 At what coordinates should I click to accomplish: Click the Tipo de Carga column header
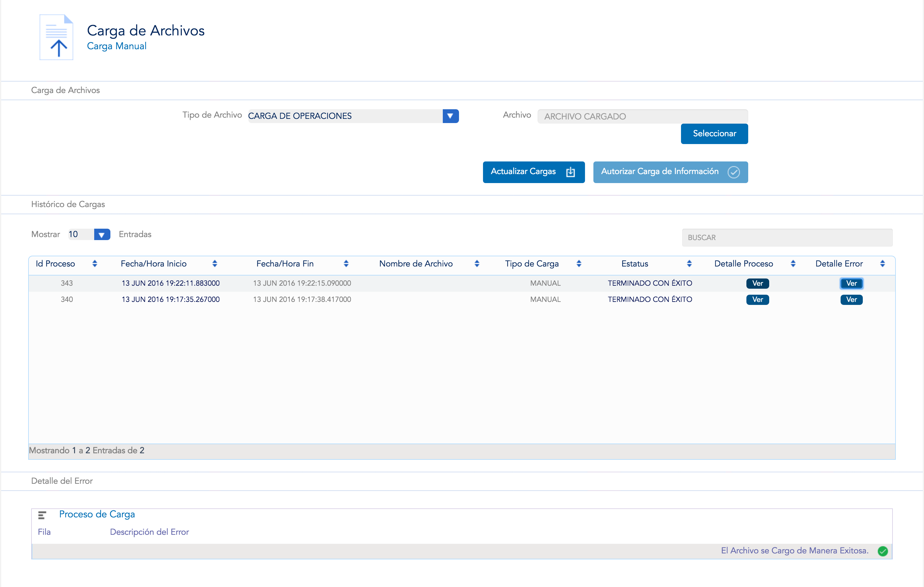(532, 264)
